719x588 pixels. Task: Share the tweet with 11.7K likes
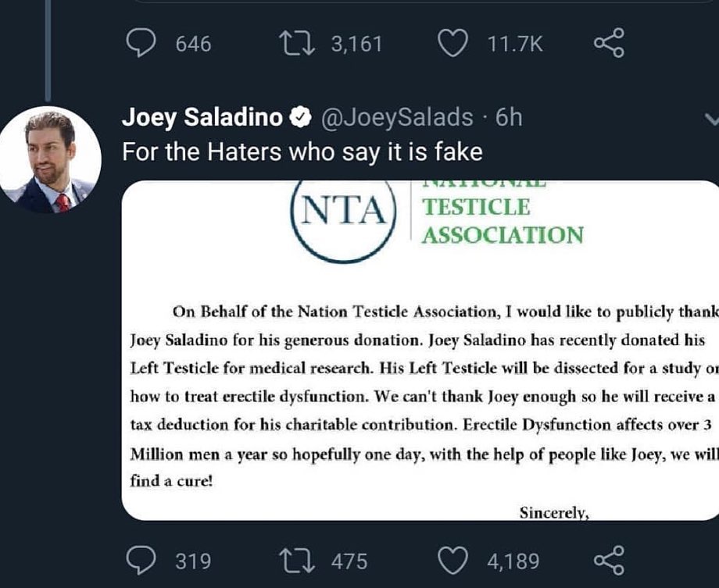point(609,44)
